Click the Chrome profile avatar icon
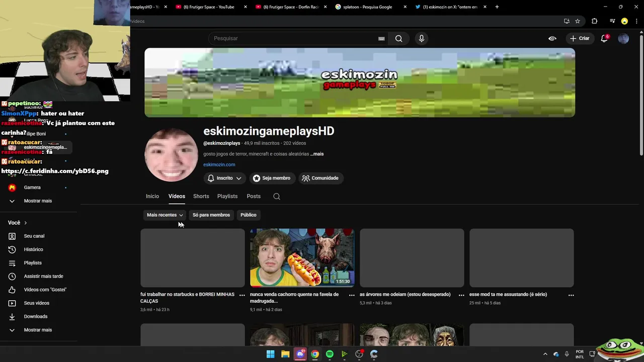 624,21
